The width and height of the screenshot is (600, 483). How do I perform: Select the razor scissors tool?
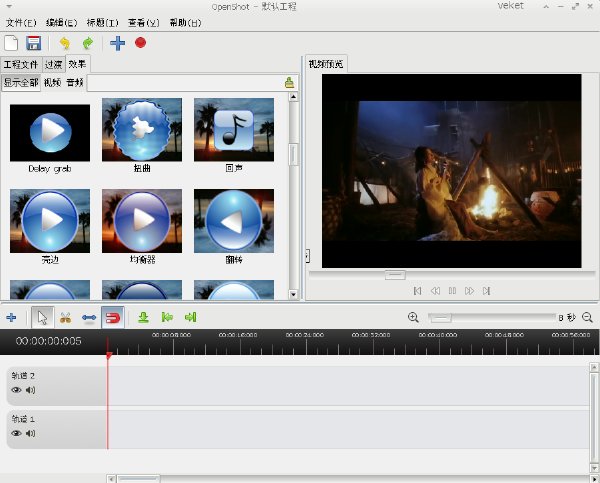pyautogui.click(x=65, y=317)
